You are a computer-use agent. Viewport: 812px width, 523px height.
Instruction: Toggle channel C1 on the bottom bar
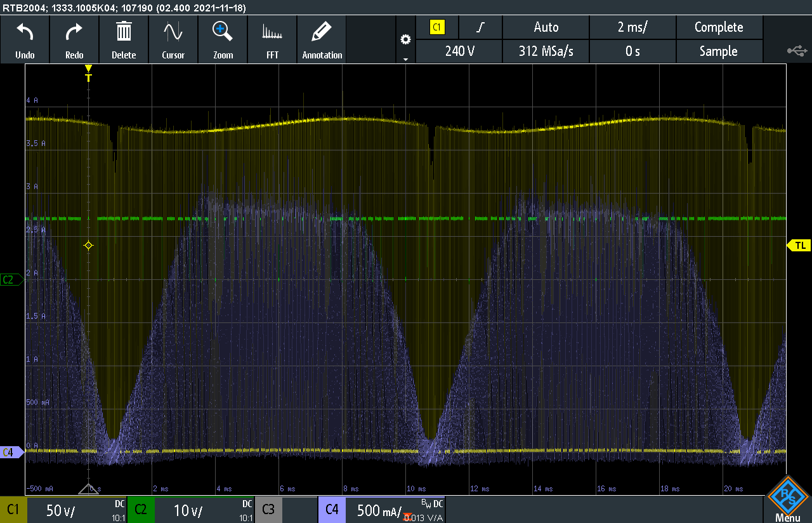pos(13,510)
